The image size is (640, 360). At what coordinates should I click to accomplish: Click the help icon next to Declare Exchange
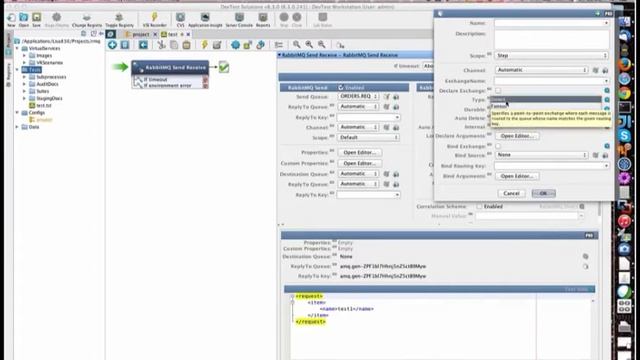pos(607,91)
